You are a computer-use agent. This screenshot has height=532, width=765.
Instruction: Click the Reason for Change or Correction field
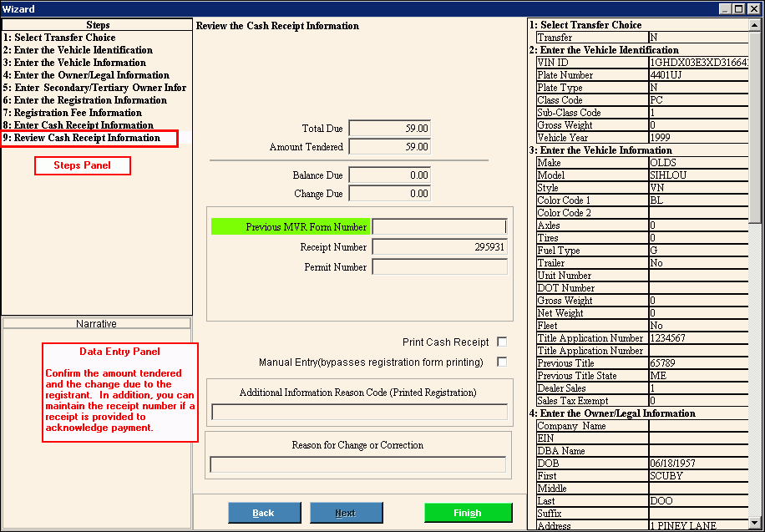(358, 464)
